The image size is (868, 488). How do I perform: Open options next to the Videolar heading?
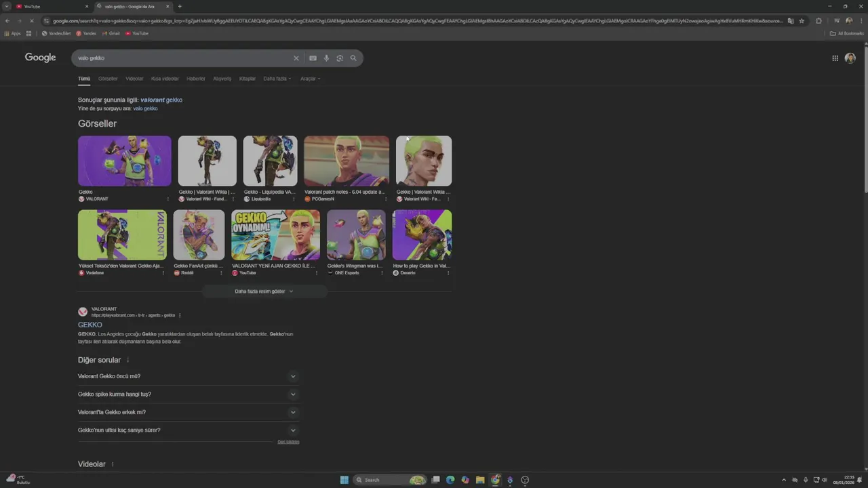point(113,464)
